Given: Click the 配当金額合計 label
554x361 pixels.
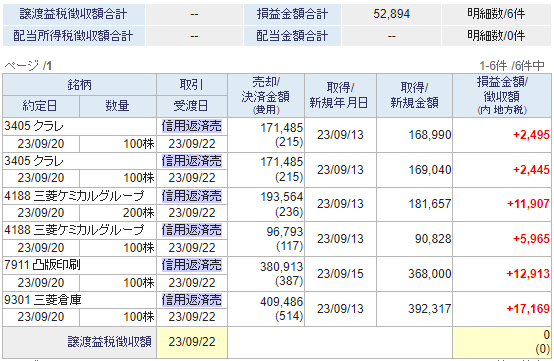Looking at the screenshot, I should 292,36.
